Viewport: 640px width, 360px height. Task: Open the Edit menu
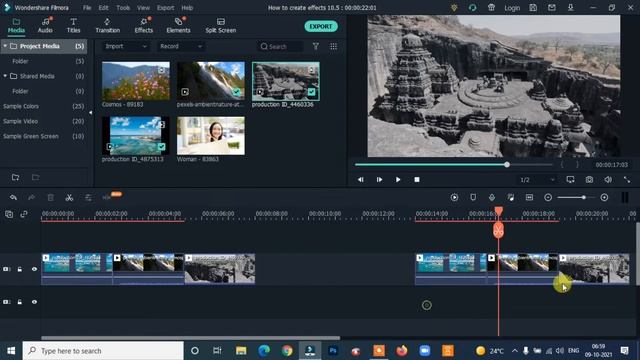(103, 8)
